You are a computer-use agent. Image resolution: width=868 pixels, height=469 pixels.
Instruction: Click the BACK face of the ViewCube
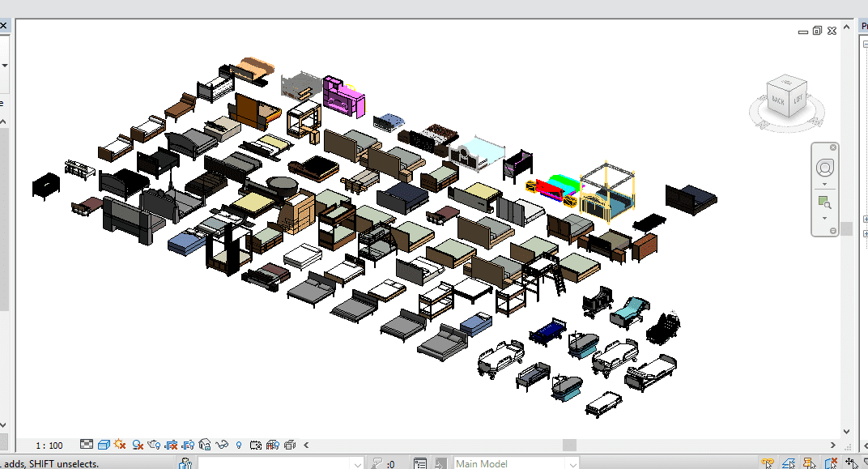[778, 99]
